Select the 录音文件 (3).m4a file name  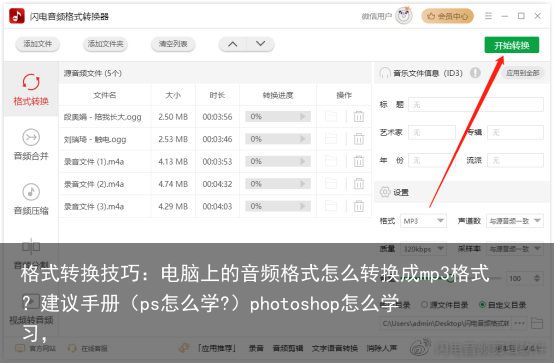94,206
